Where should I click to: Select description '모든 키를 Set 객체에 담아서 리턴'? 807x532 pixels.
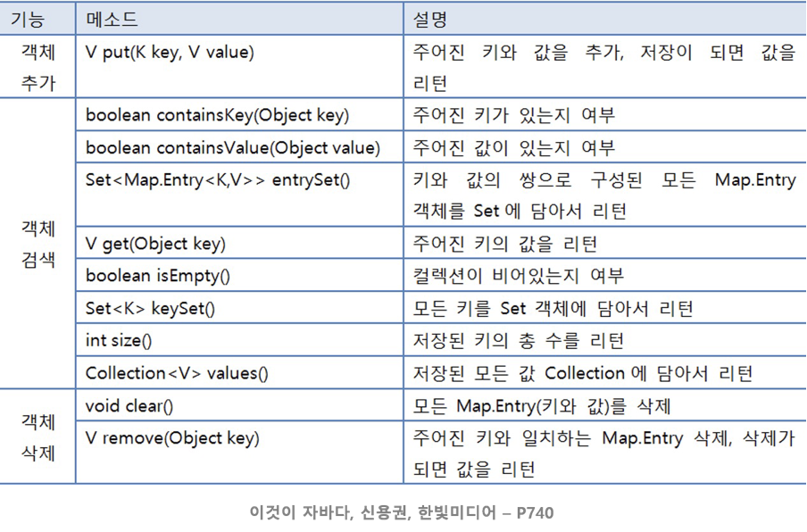click(553, 308)
